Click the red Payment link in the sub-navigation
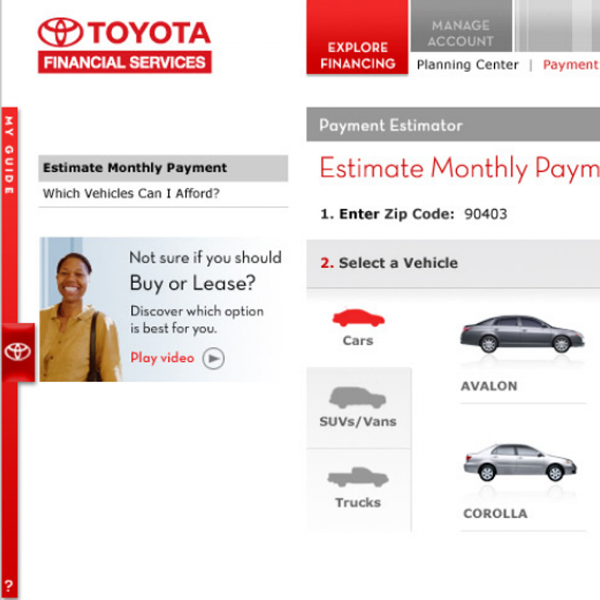 (571, 65)
